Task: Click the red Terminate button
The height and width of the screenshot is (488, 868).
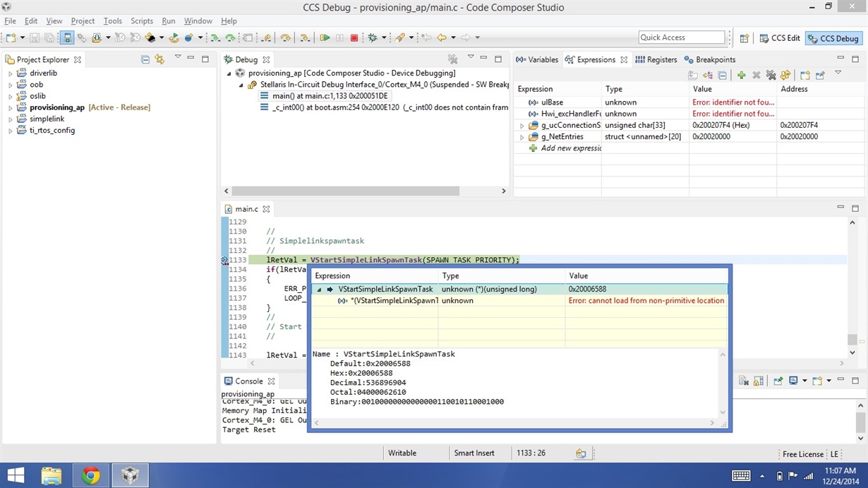Action: point(354,37)
